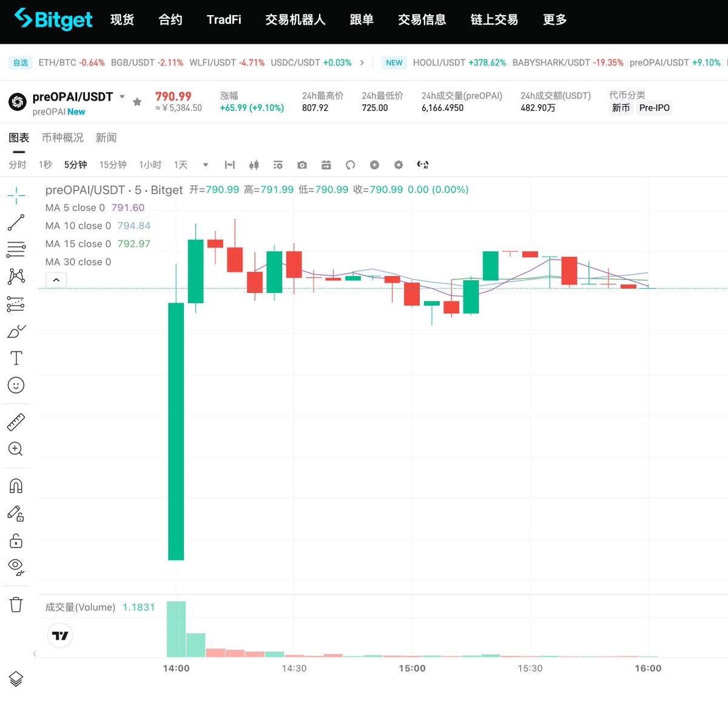Toggle magnet mode in drawing toolbar
This screenshot has height=704, width=728.
coord(16,486)
